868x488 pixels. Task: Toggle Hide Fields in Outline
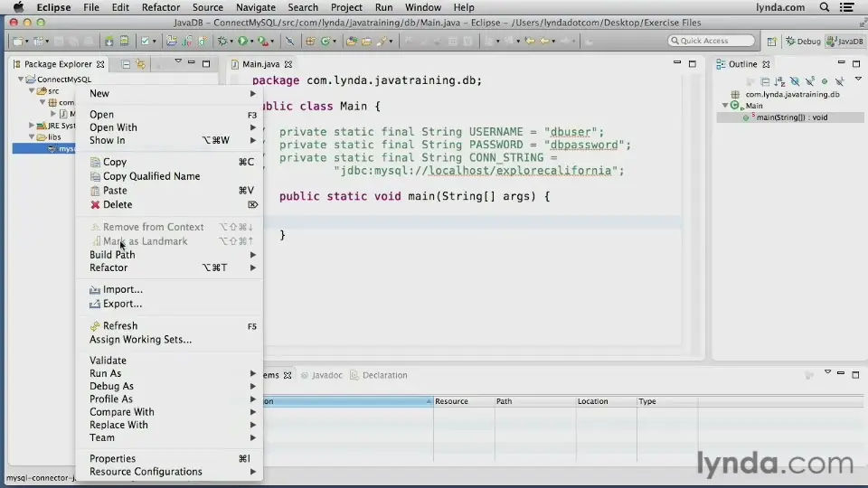(795, 82)
